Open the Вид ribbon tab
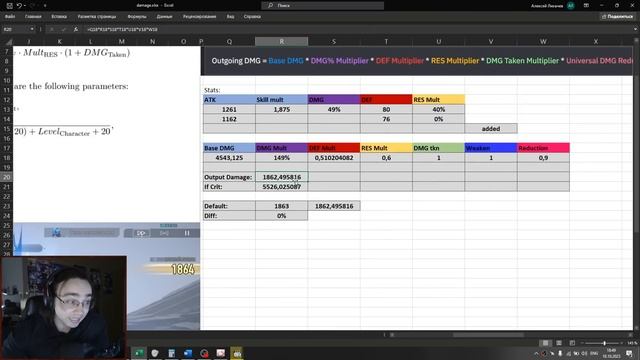The image size is (640, 360). point(230,17)
